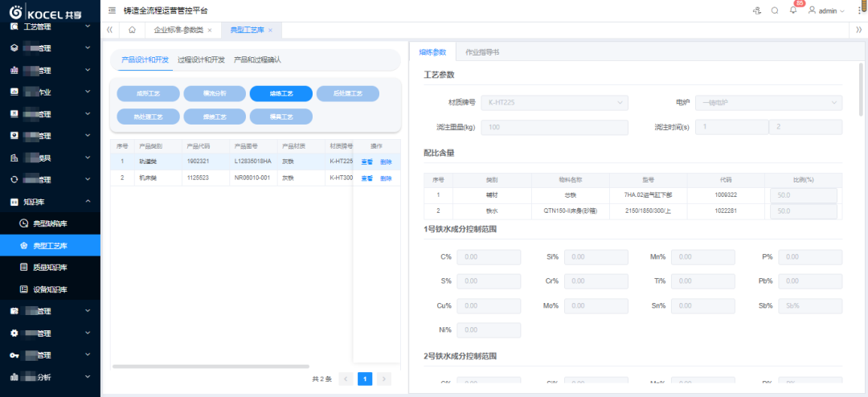Click the gear icon in sidebar
Image resolution: width=868 pixels, height=397 pixels.
click(14, 334)
